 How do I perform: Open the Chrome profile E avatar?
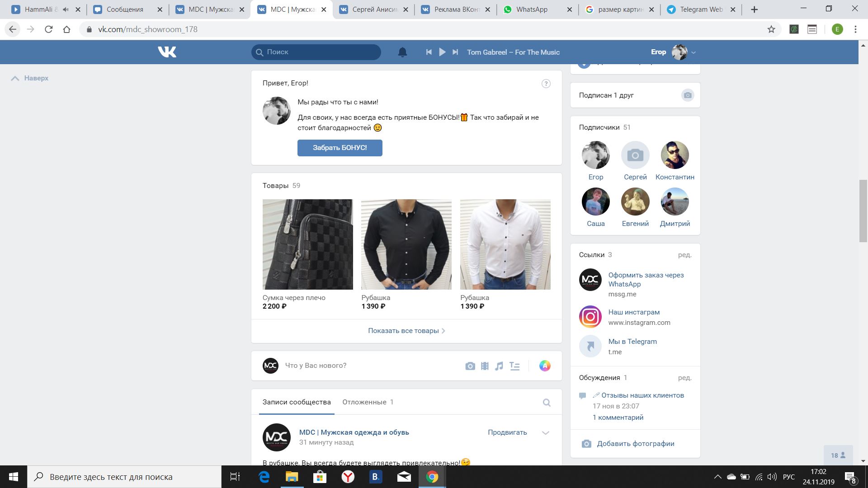click(x=837, y=29)
